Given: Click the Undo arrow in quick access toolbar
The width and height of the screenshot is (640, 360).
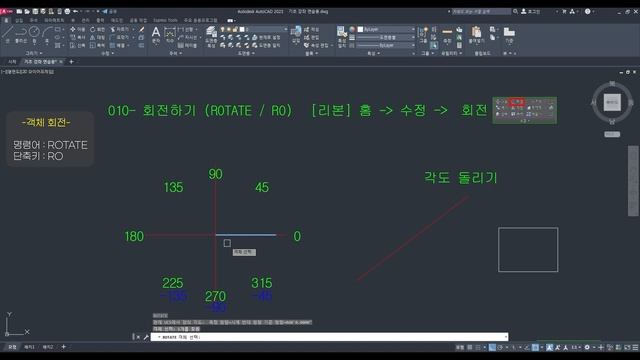Looking at the screenshot, I should pos(76,11).
